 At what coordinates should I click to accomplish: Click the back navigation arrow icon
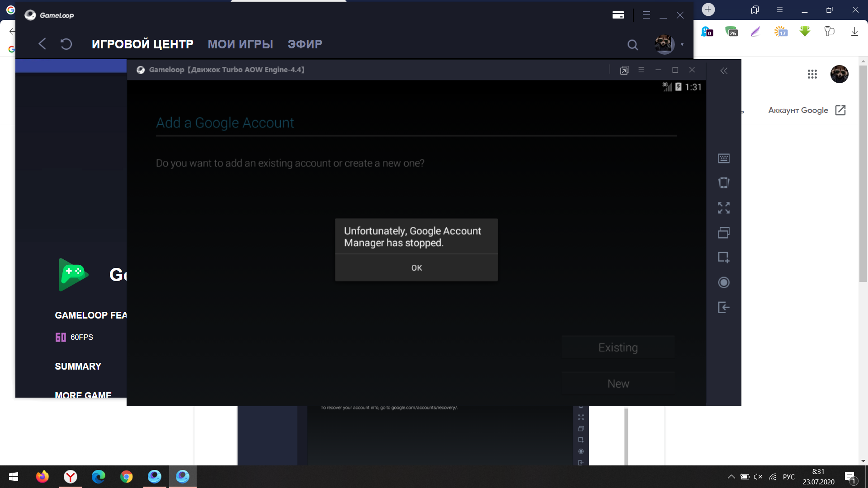click(42, 44)
